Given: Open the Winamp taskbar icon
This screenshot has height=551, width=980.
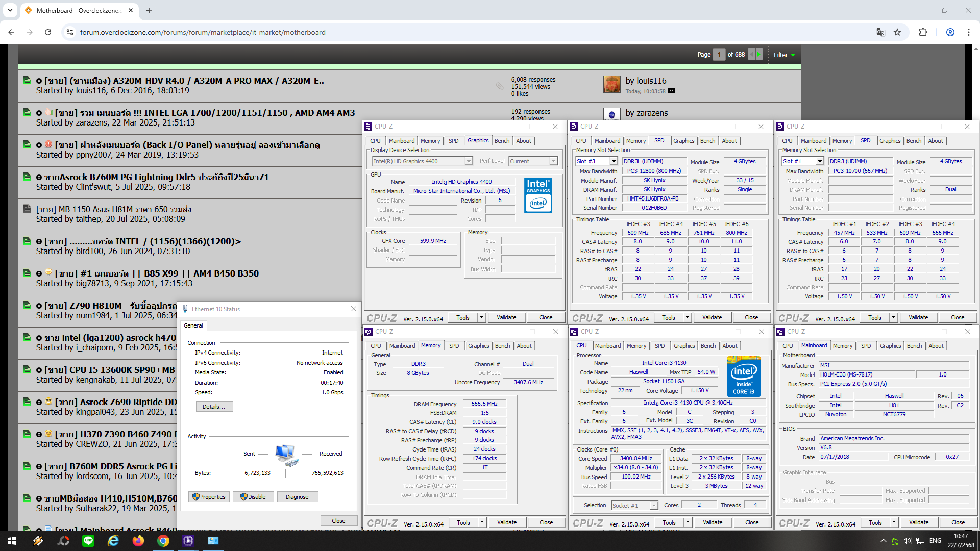Looking at the screenshot, I should coord(38,541).
